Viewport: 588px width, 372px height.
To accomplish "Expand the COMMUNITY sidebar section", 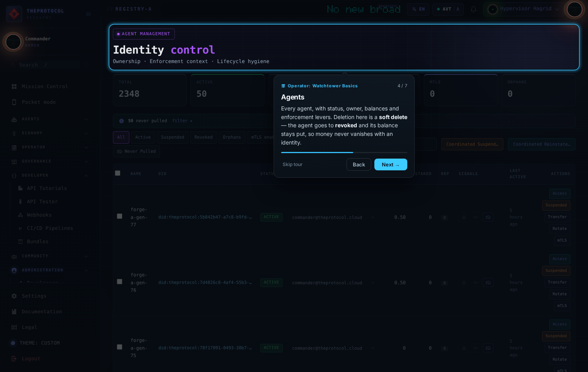I will tap(50, 256).
